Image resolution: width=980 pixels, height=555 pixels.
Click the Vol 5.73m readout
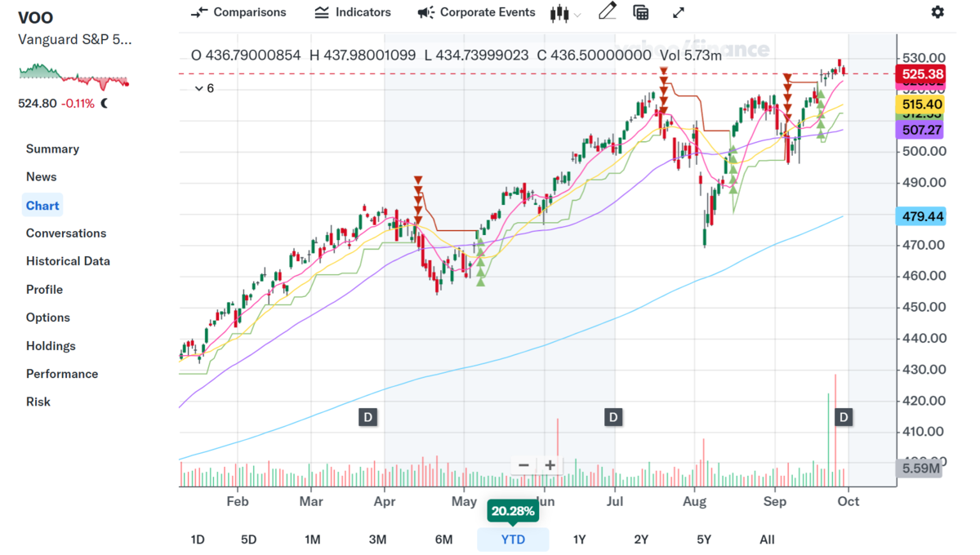[x=691, y=55]
